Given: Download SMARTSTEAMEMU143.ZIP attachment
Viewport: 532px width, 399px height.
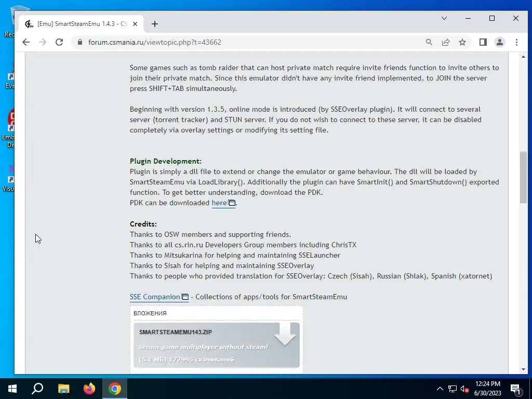Looking at the screenshot, I should pos(217,345).
